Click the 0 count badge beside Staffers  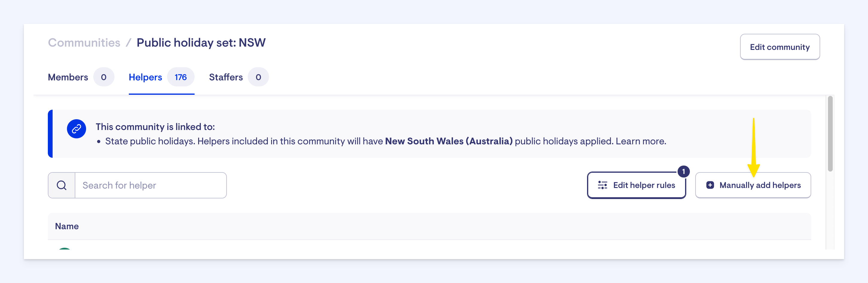pos(258,77)
